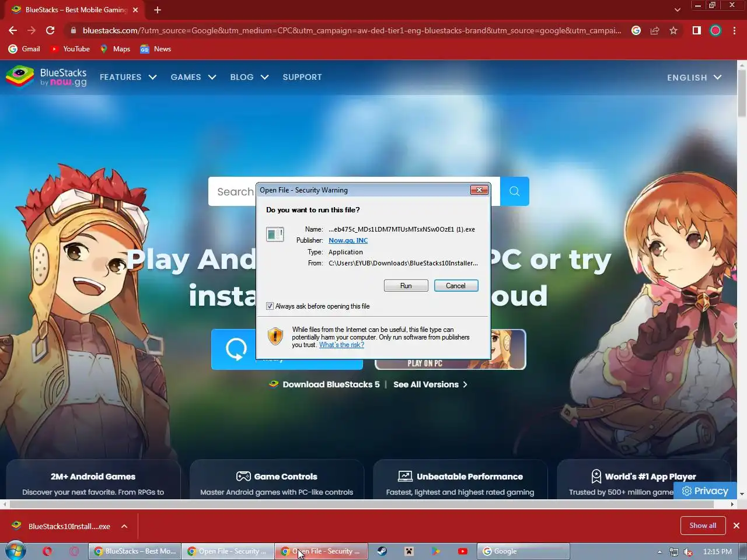Click the Google icon in address bar

click(x=636, y=30)
